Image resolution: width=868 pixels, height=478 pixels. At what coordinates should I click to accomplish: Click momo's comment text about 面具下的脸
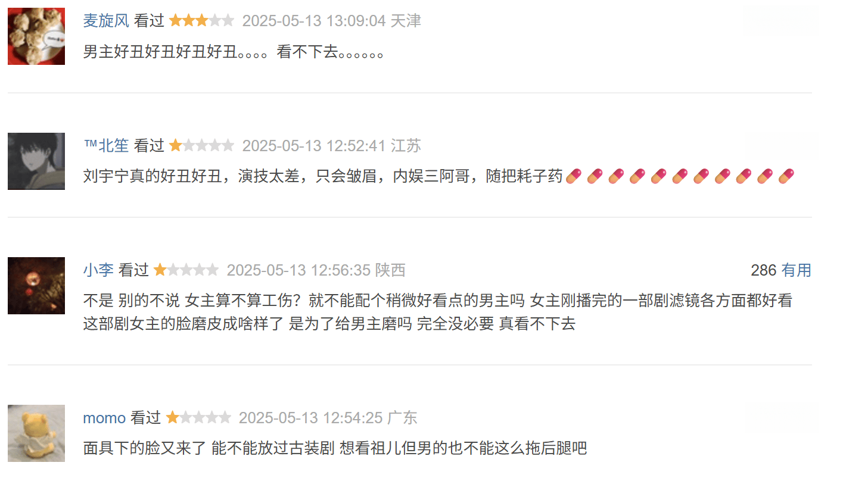point(335,448)
